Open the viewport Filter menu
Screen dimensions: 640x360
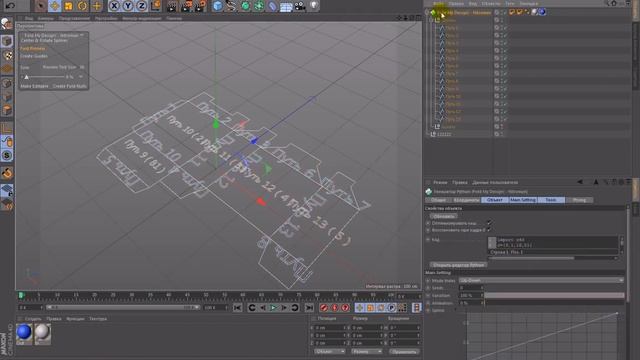tap(141, 18)
